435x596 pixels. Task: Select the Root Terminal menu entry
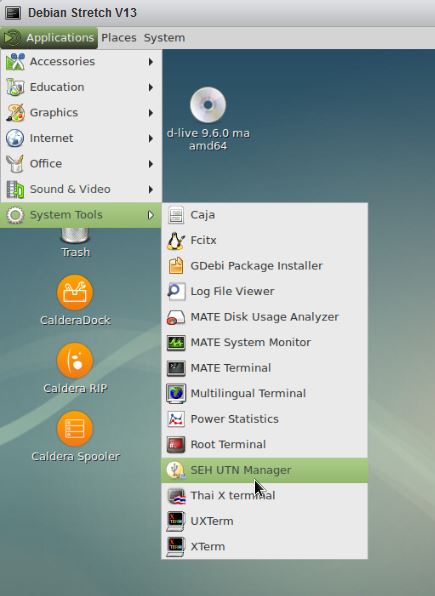(x=265, y=444)
